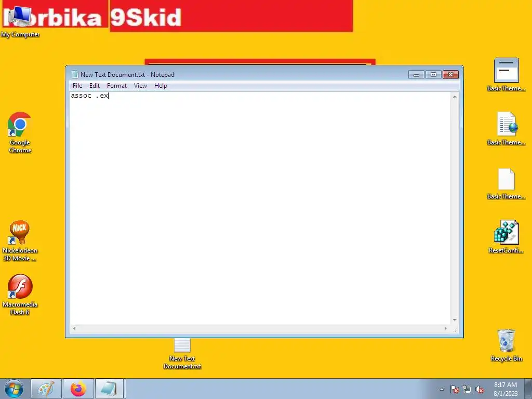Minimize the Notepad window
The width and height of the screenshot is (532, 399).
pos(416,74)
